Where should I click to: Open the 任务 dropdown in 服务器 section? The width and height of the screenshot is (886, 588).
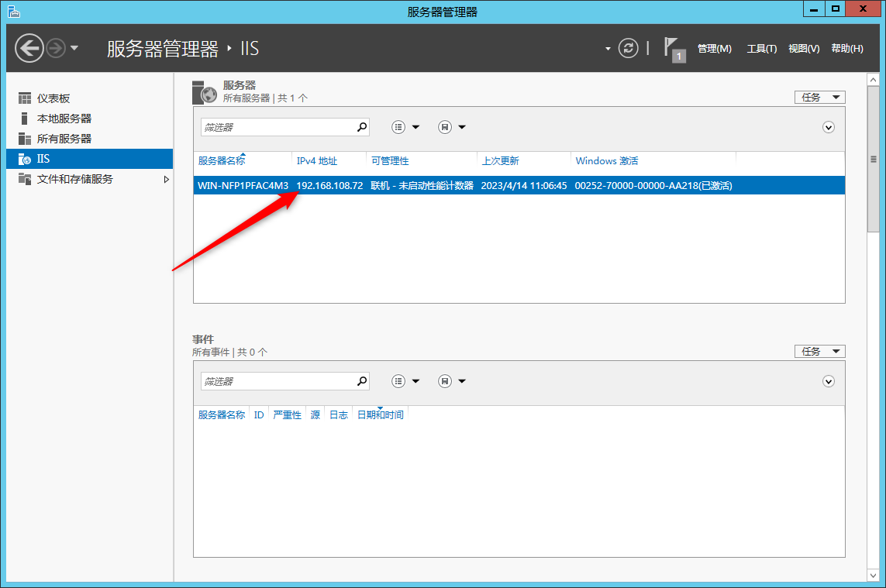click(819, 97)
